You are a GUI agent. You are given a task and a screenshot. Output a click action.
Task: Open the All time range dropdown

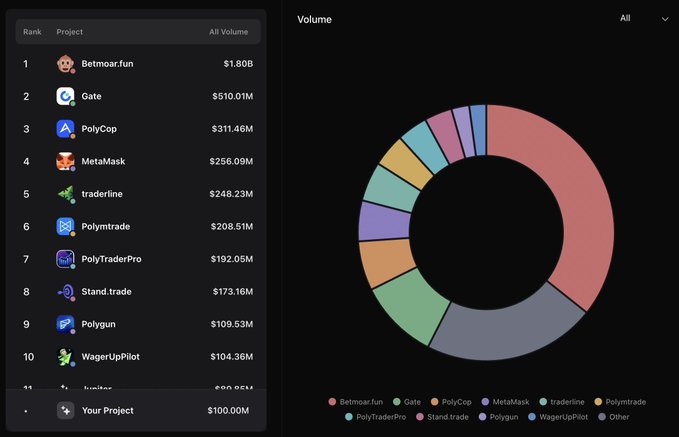tap(643, 18)
